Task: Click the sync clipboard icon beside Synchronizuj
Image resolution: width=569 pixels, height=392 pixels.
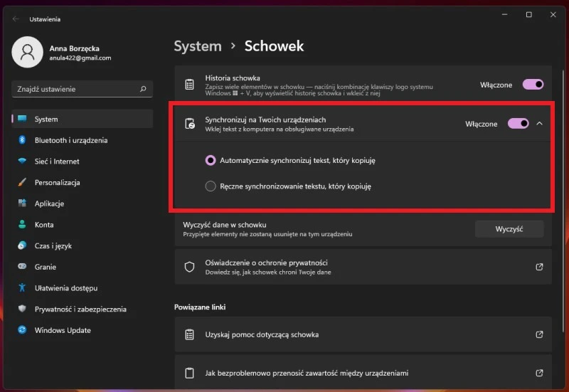Action: (190, 124)
